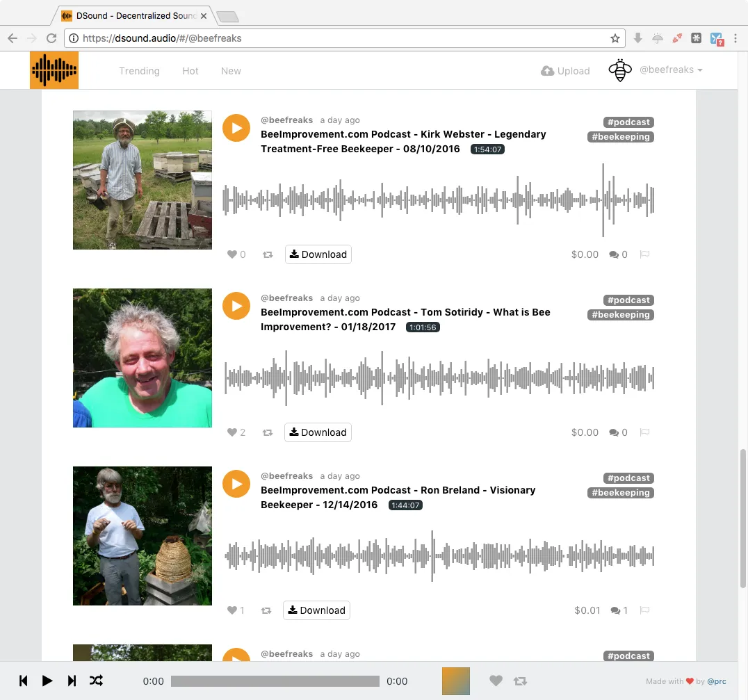Viewport: 748px width, 700px height.
Task: Toggle the heart in the bottom player bar
Action: click(x=496, y=681)
